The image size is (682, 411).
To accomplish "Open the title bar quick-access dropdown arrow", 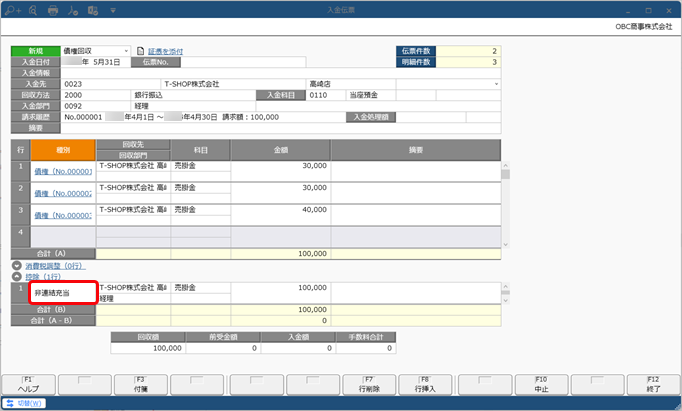I will coord(113,10).
